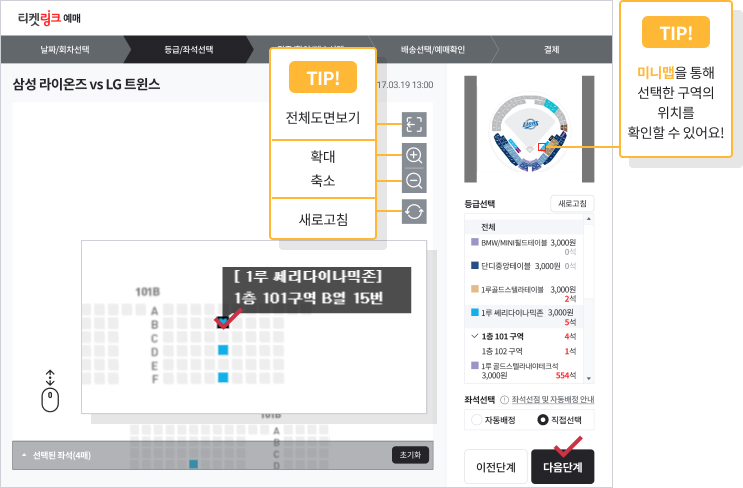This screenshot has width=743, height=488.
Task: Pick the blue seat in row D
Action: (x=223, y=350)
